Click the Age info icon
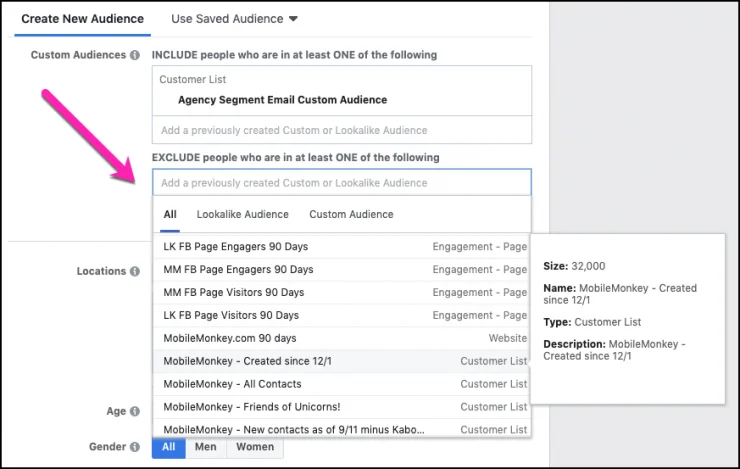Screen dimensions: 740x469 click(135, 411)
